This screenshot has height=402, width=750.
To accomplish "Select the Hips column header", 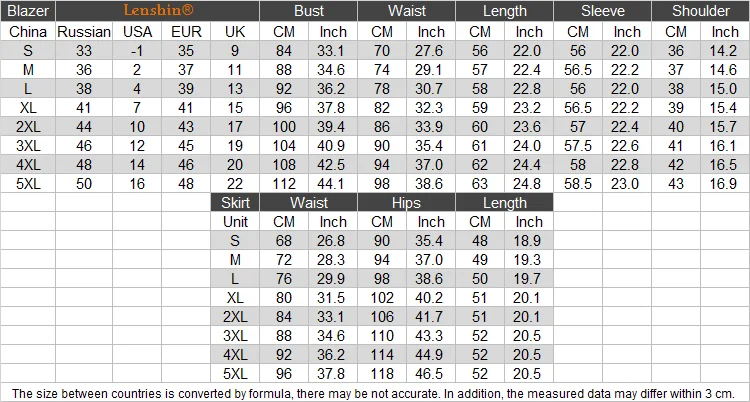I will point(406,202).
